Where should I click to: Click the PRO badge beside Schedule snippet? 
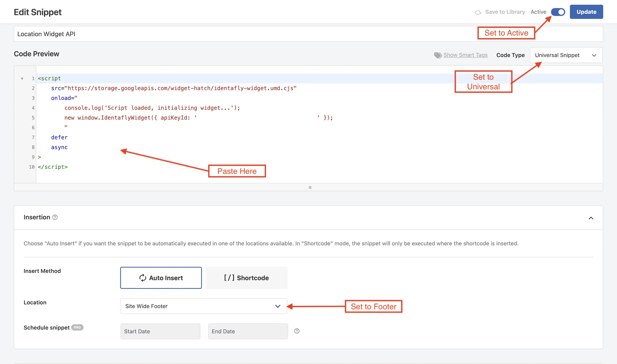tap(77, 327)
